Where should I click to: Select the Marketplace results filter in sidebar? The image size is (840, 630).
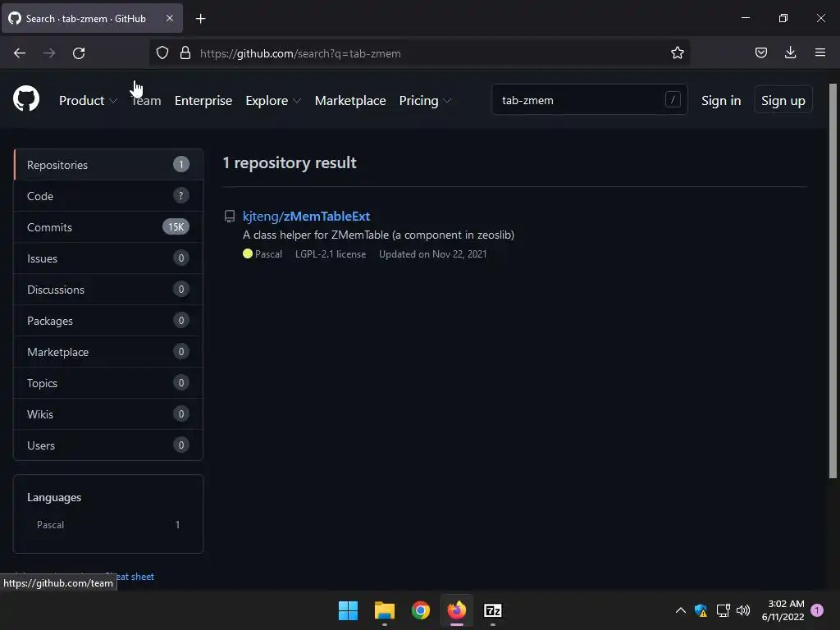(108, 351)
